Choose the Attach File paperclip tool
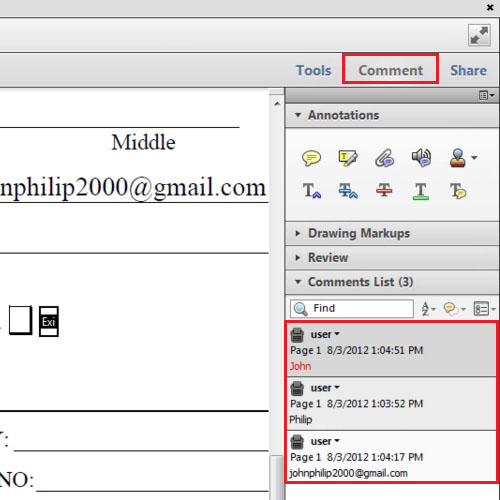Viewport: 500px width, 500px height. pos(385,158)
